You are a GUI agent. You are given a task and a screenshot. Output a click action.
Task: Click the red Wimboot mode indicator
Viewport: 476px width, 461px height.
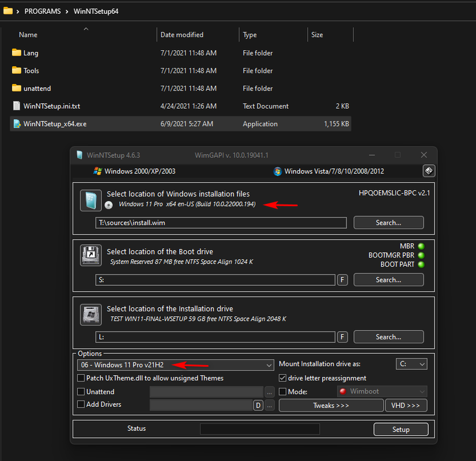[343, 391]
